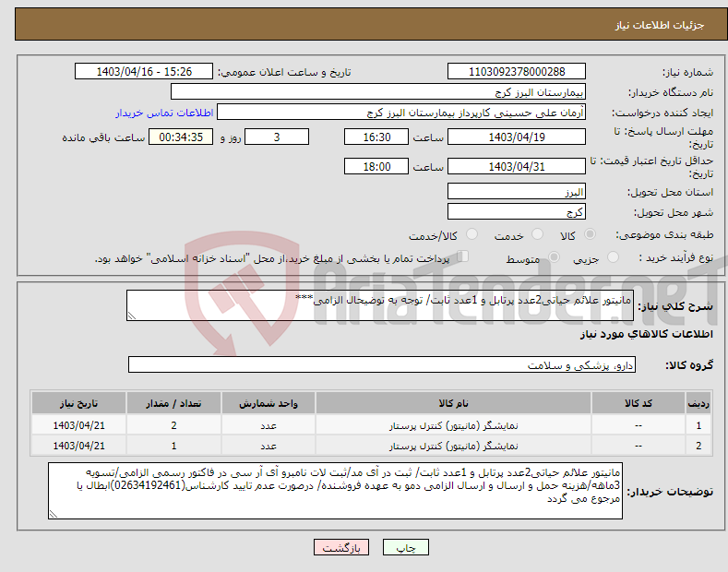The height and width of the screenshot is (572, 728).
Task: Click the price validity date 1403/04/31
Action: (x=517, y=166)
